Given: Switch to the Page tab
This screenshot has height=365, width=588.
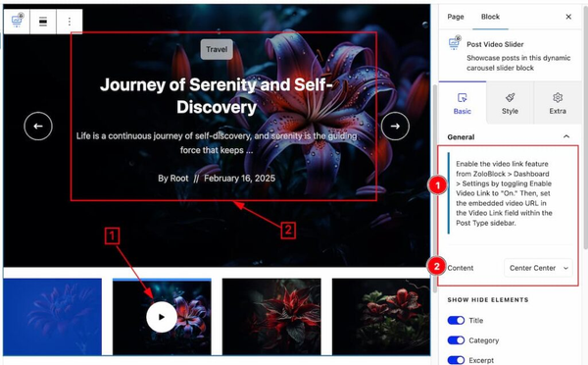Looking at the screenshot, I should pos(456,17).
